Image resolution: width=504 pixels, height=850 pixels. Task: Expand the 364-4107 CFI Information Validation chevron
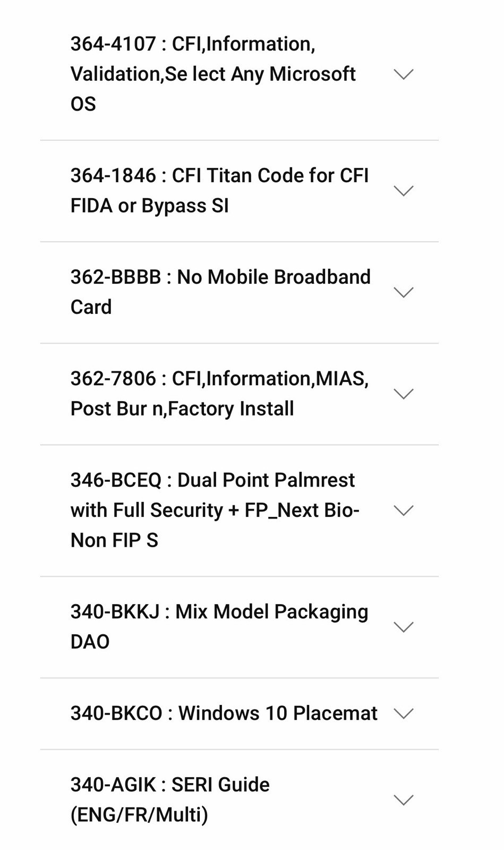404,74
